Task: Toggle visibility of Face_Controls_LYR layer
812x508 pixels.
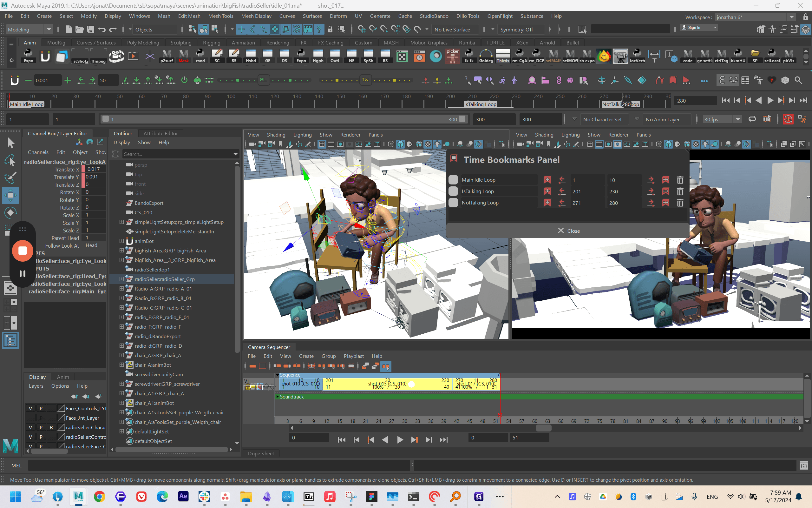Action: 30,408
